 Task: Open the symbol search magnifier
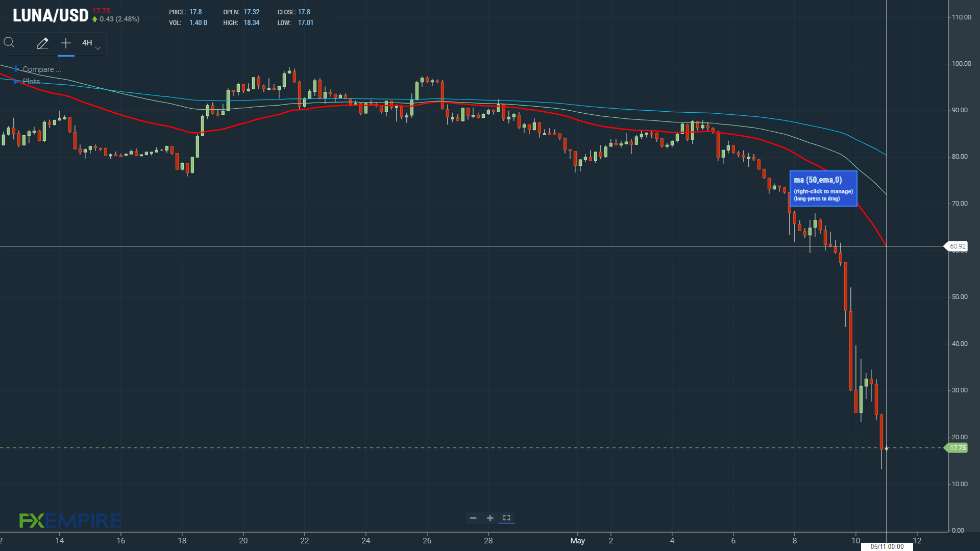coord(9,43)
